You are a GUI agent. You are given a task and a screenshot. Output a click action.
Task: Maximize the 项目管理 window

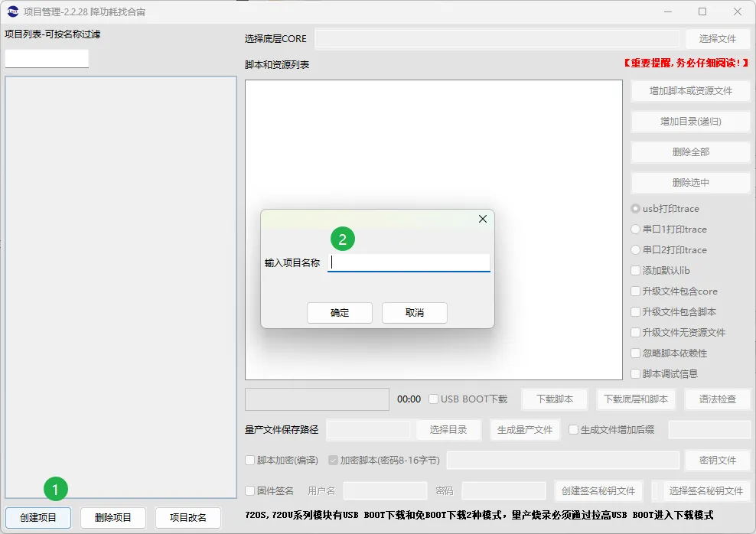point(702,11)
